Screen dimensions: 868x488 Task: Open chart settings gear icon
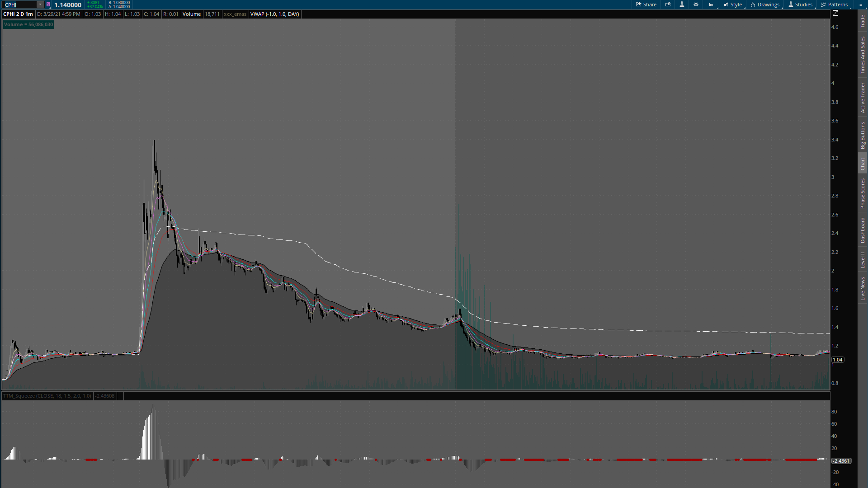(696, 5)
